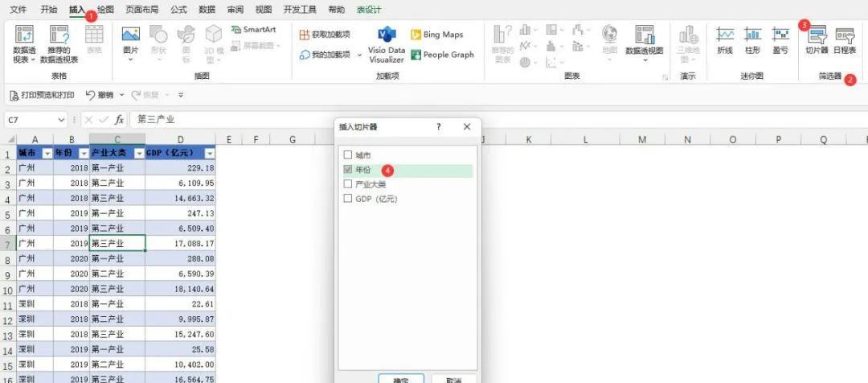
Task: Expand the Name Box dropdown arrow
Action: [62, 120]
